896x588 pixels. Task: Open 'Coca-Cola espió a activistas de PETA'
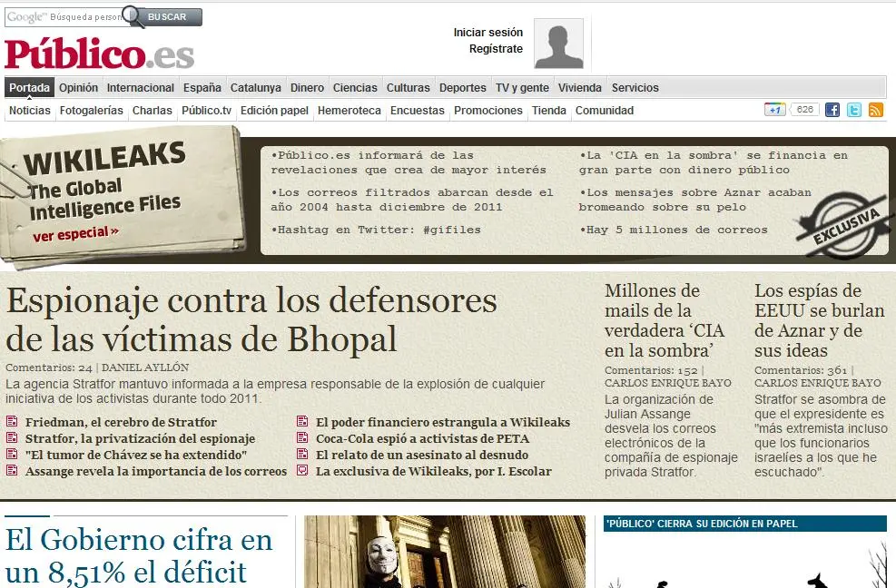coord(422,438)
